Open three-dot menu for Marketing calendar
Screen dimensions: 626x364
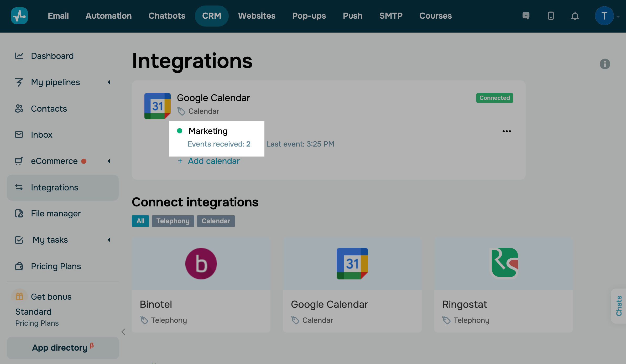[x=507, y=131]
